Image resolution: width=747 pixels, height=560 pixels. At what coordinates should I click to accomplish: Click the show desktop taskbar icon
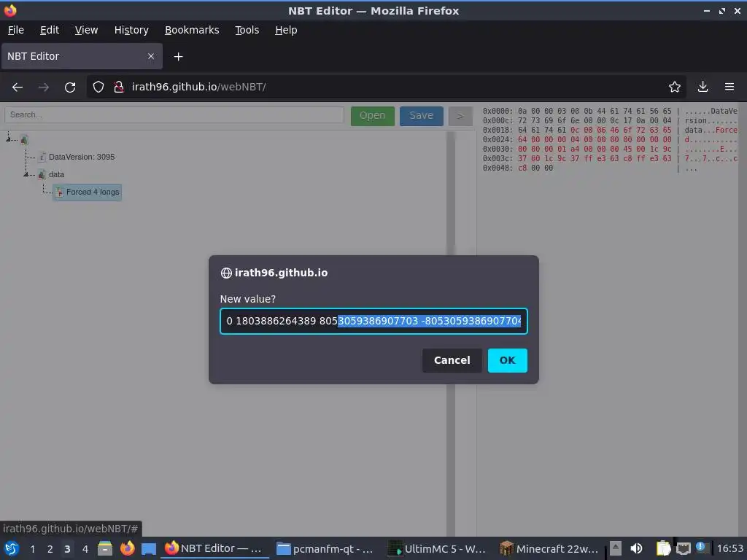coord(149,548)
